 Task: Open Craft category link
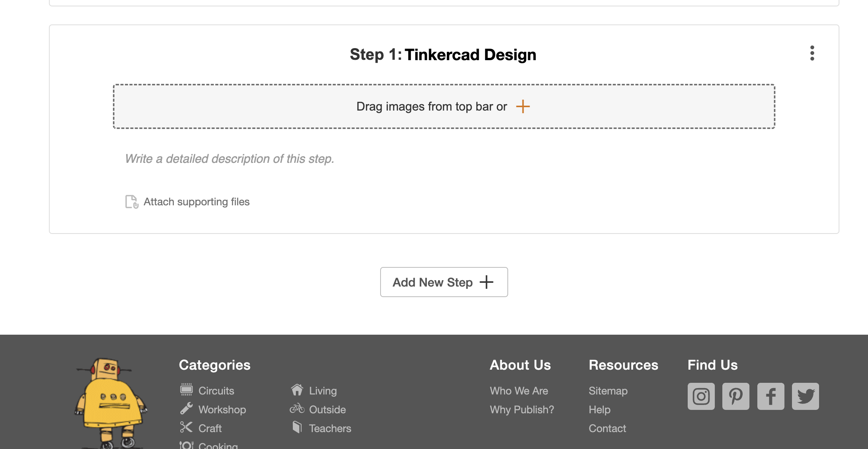[x=210, y=428]
